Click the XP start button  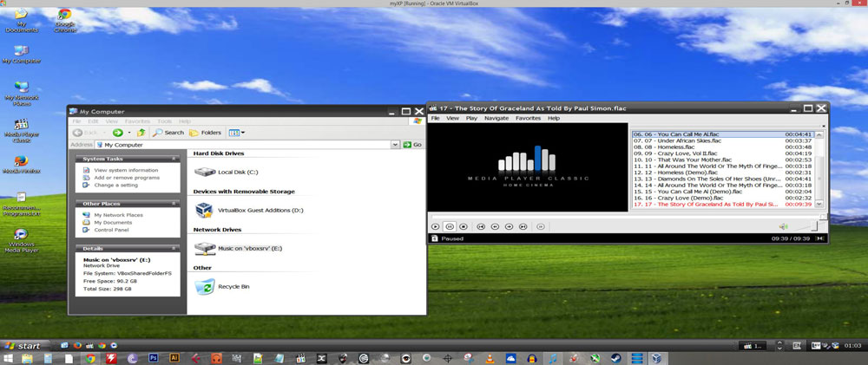click(24, 346)
